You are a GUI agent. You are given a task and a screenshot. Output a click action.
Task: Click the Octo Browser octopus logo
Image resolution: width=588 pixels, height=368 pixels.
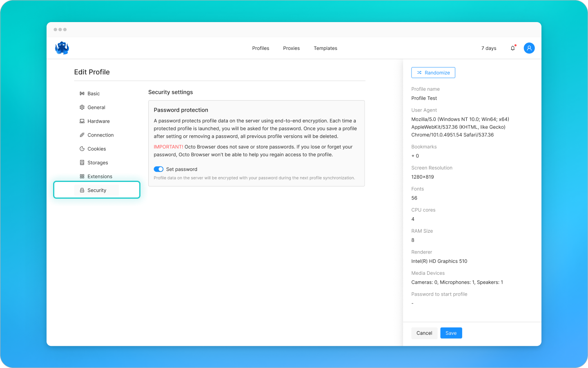click(x=62, y=48)
